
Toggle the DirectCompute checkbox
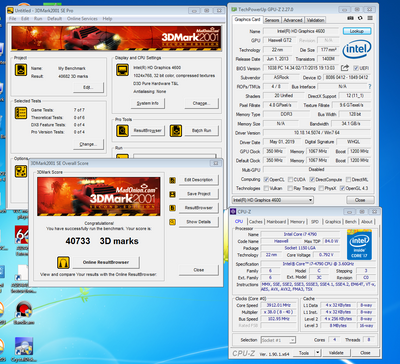(x=312, y=179)
